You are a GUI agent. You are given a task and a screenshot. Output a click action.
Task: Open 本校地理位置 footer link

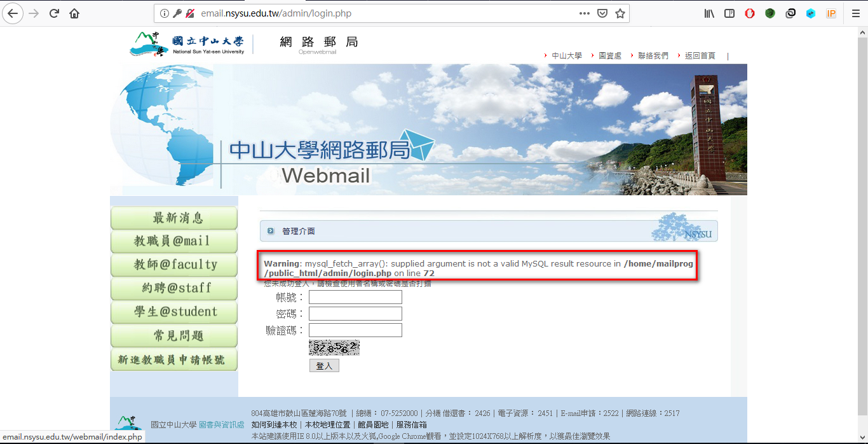point(327,425)
